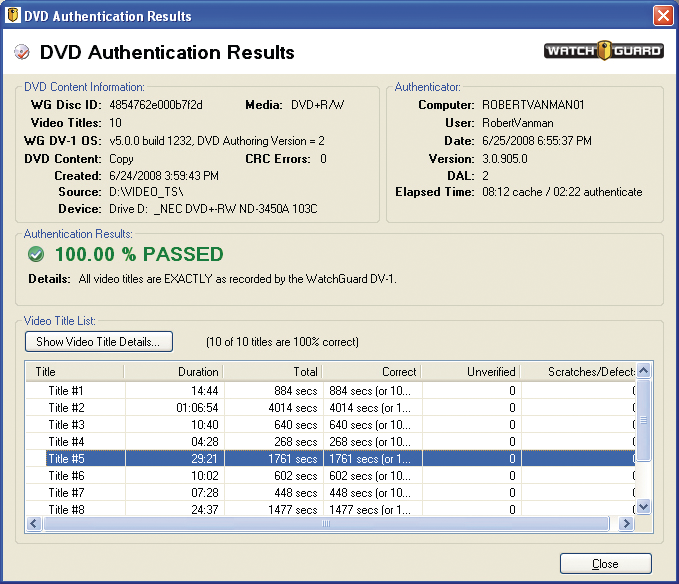The height and width of the screenshot is (584, 679).
Task: Open Show Video Title Details
Action: click(99, 342)
